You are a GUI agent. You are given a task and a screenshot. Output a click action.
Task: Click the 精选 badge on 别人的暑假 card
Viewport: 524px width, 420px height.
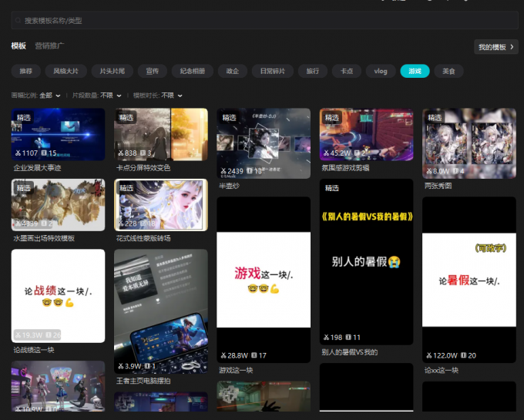click(x=332, y=188)
